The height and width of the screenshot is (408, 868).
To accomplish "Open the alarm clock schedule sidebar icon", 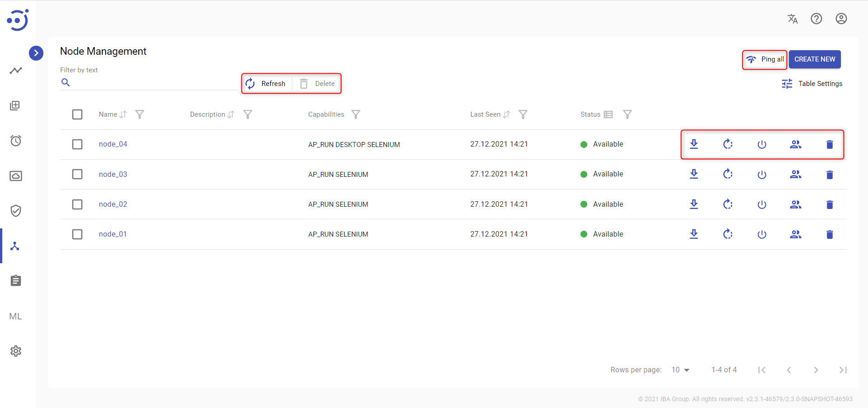I will point(16,141).
